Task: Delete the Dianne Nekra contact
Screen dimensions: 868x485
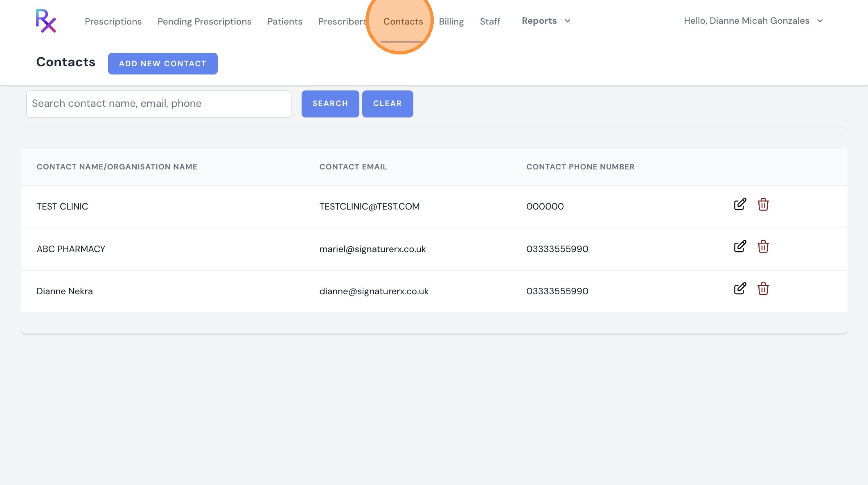Action: [763, 289]
